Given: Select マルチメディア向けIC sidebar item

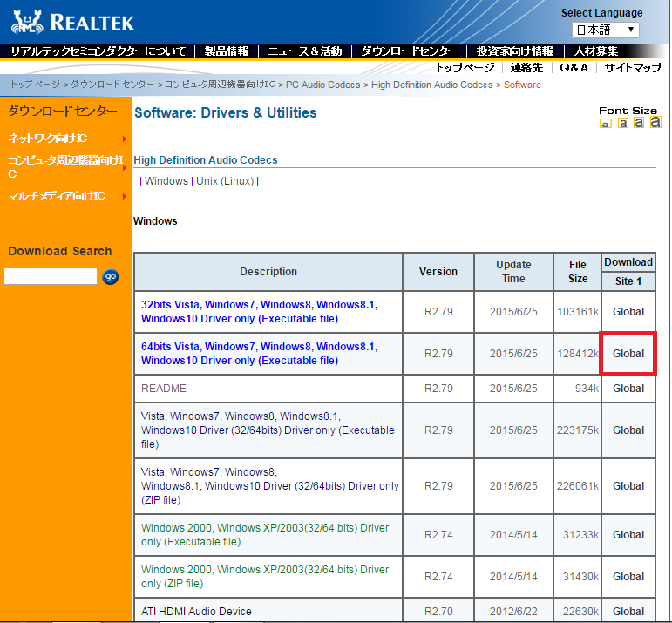Looking at the screenshot, I should pos(57,196).
